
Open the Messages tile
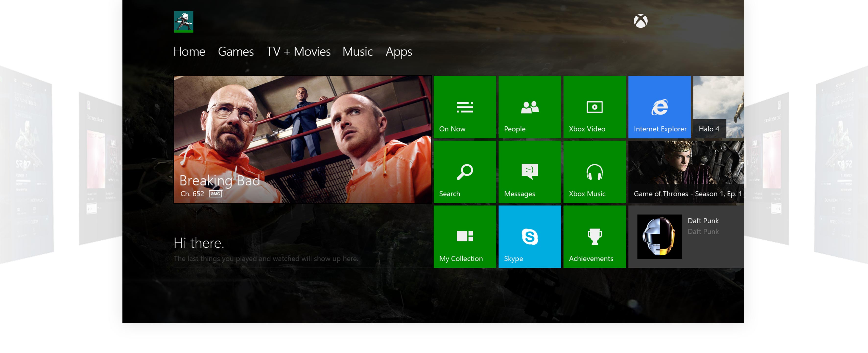click(529, 172)
